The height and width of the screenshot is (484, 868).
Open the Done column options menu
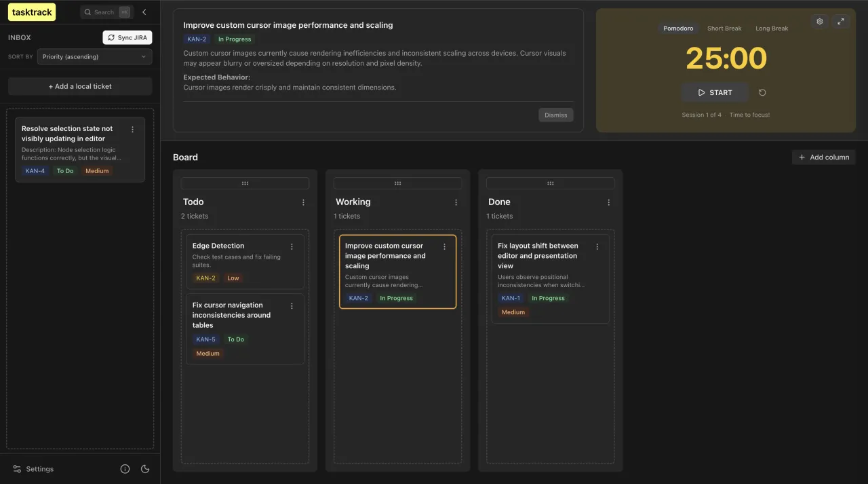click(608, 202)
